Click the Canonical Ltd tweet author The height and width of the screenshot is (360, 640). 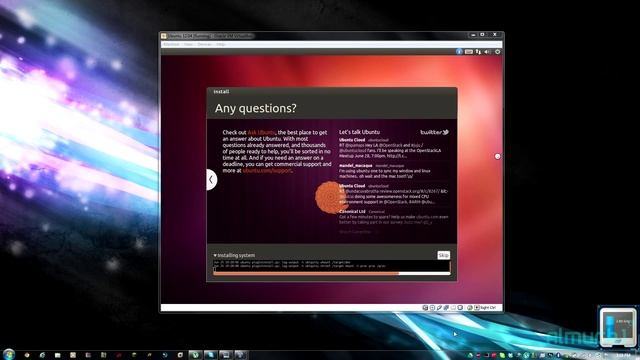352,211
